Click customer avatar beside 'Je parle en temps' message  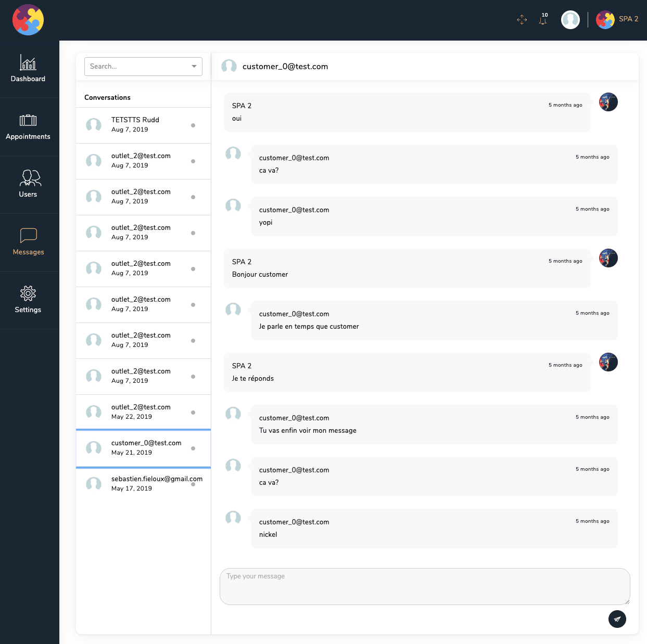pos(233,310)
